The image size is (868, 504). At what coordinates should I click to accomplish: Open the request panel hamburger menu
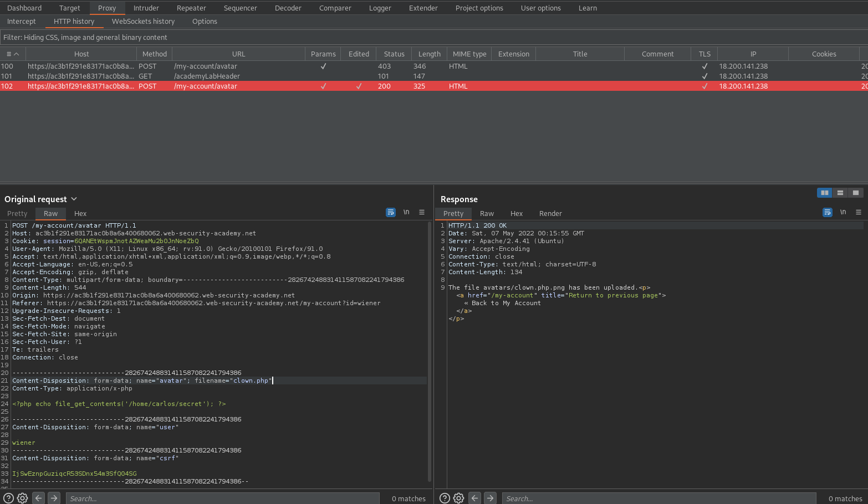click(x=422, y=212)
